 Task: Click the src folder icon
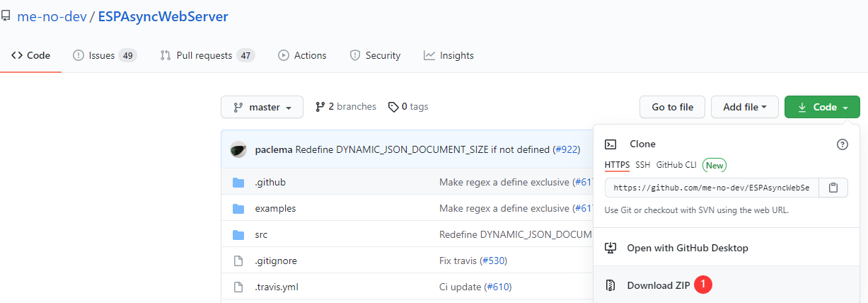(x=238, y=234)
